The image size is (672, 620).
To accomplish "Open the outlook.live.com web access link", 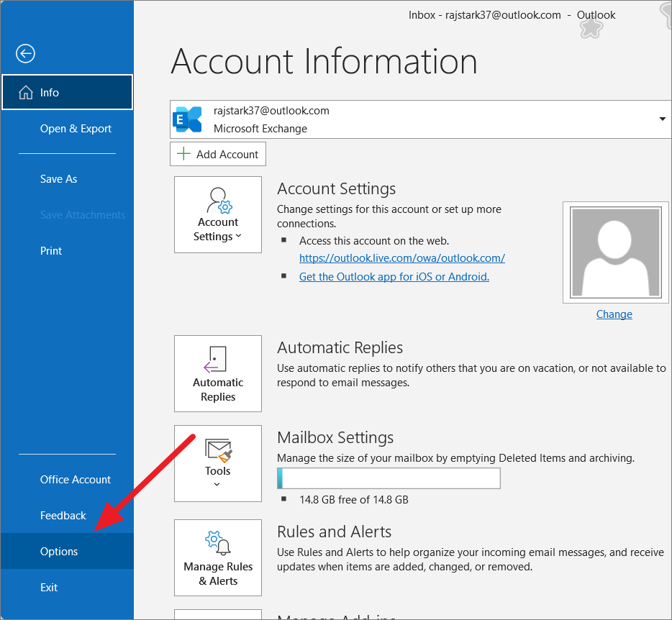I will click(x=402, y=258).
